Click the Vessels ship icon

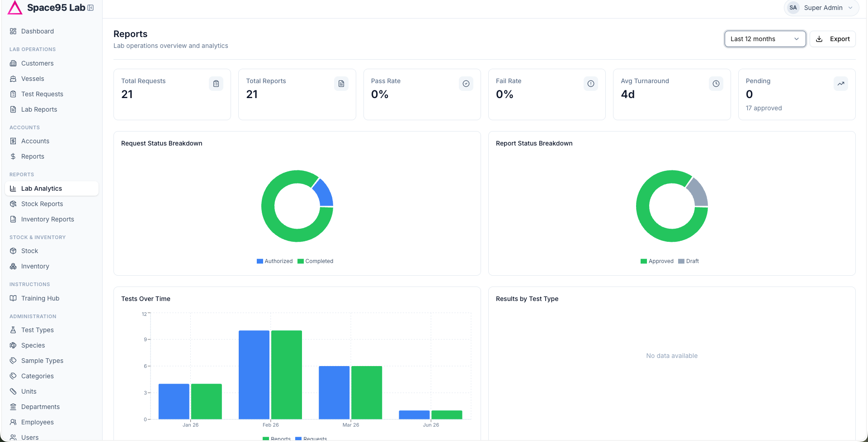tap(13, 79)
